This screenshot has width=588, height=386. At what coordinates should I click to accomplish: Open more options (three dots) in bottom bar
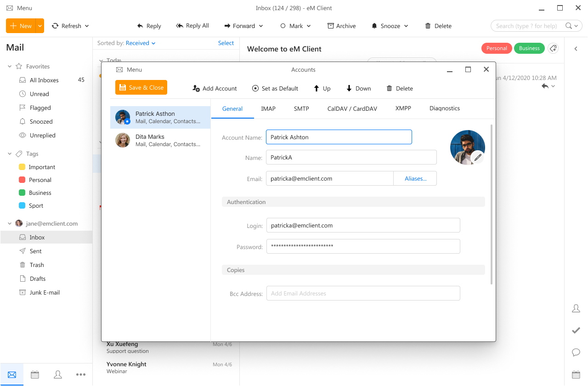click(81, 375)
